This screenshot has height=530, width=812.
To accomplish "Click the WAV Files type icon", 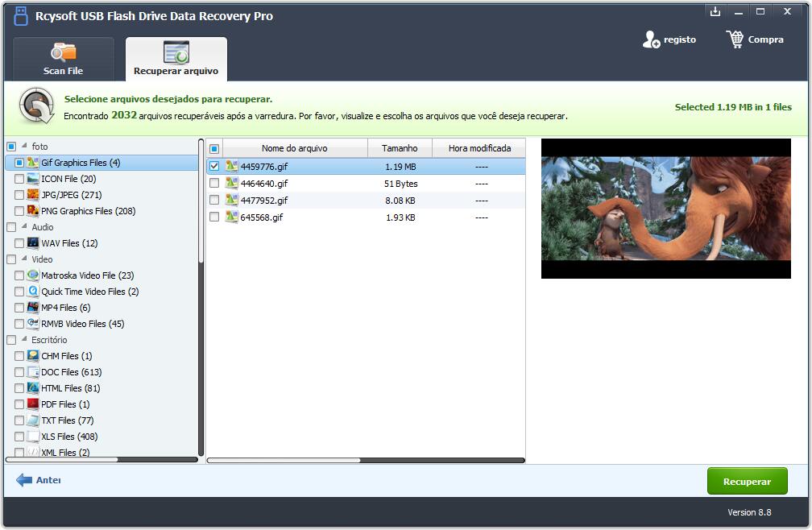I will point(32,242).
